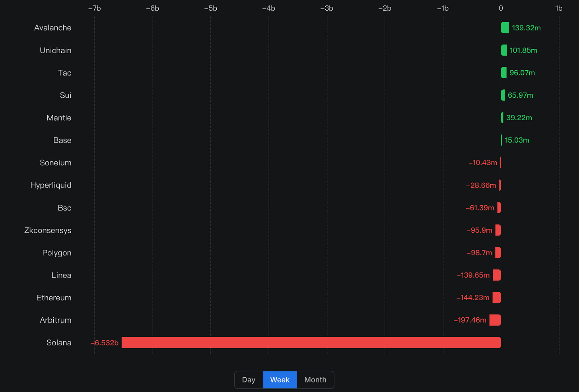Click the −6b axis tick label
579x392 pixels.
point(153,8)
